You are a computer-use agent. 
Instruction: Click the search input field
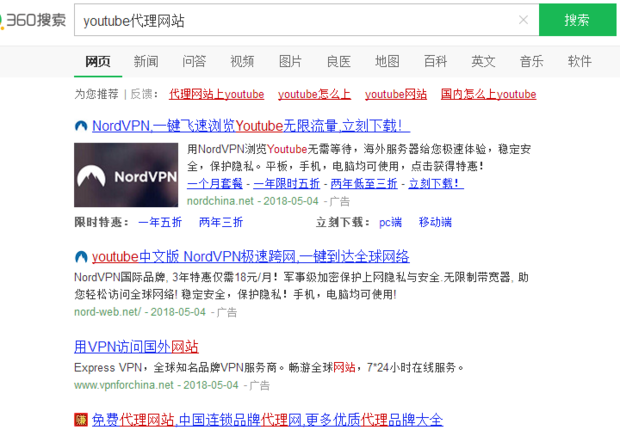pos(290,20)
